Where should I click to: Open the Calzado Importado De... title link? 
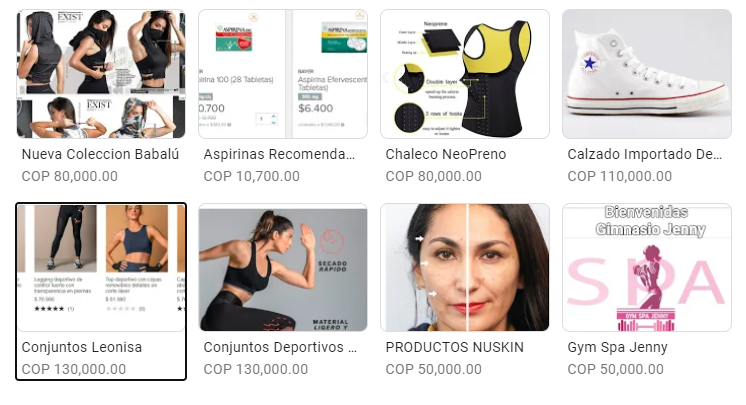tap(645, 154)
